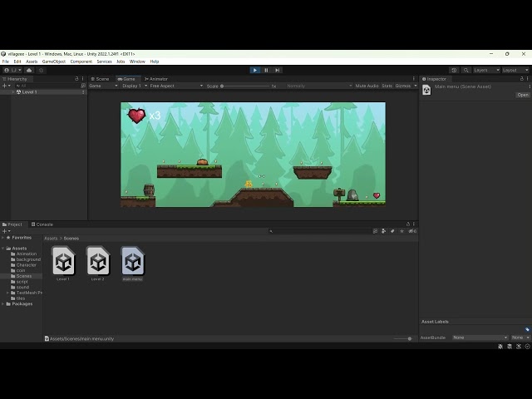
Task: Select the script folder in Assets
Action: click(x=22, y=282)
